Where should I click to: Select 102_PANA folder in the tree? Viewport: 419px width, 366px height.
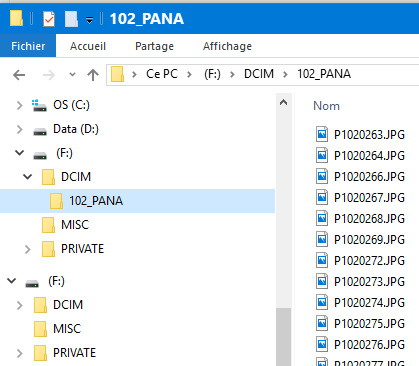point(137,201)
